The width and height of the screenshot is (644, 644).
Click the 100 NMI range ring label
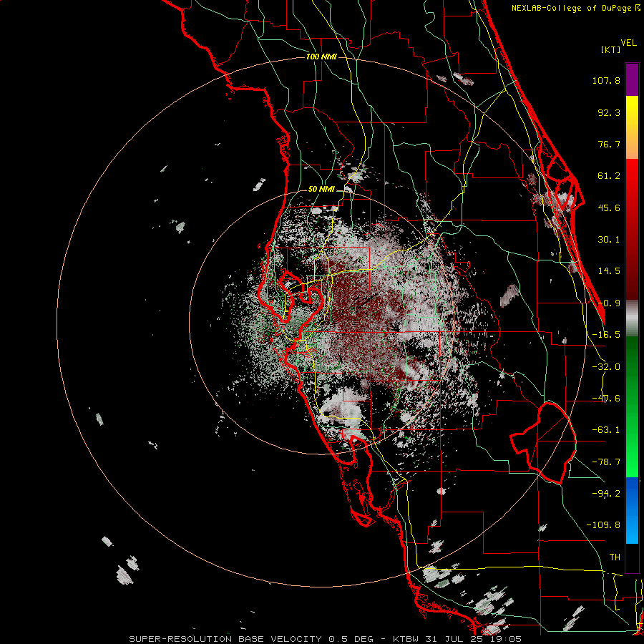point(321,57)
